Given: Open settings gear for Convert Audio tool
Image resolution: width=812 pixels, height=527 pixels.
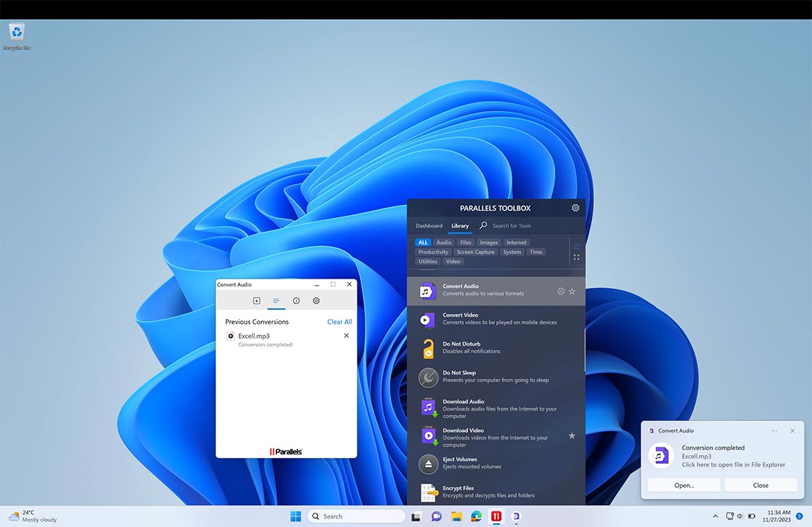Looking at the screenshot, I should (561, 291).
